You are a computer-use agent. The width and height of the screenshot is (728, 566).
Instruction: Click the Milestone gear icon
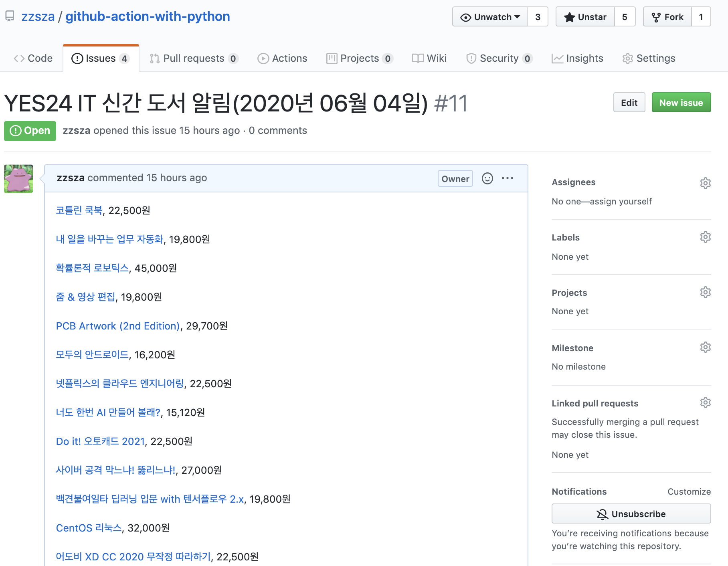point(705,347)
